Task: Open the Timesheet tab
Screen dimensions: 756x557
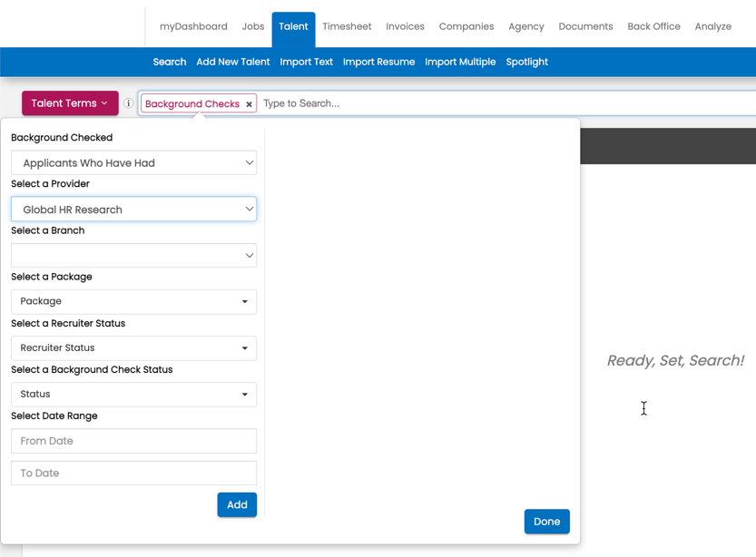Action: click(x=347, y=26)
